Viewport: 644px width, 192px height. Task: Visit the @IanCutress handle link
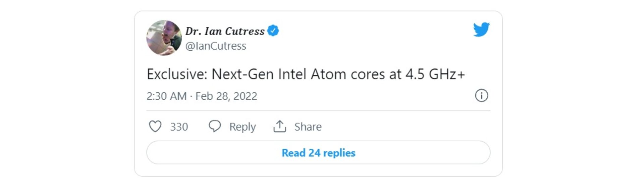pos(216,46)
